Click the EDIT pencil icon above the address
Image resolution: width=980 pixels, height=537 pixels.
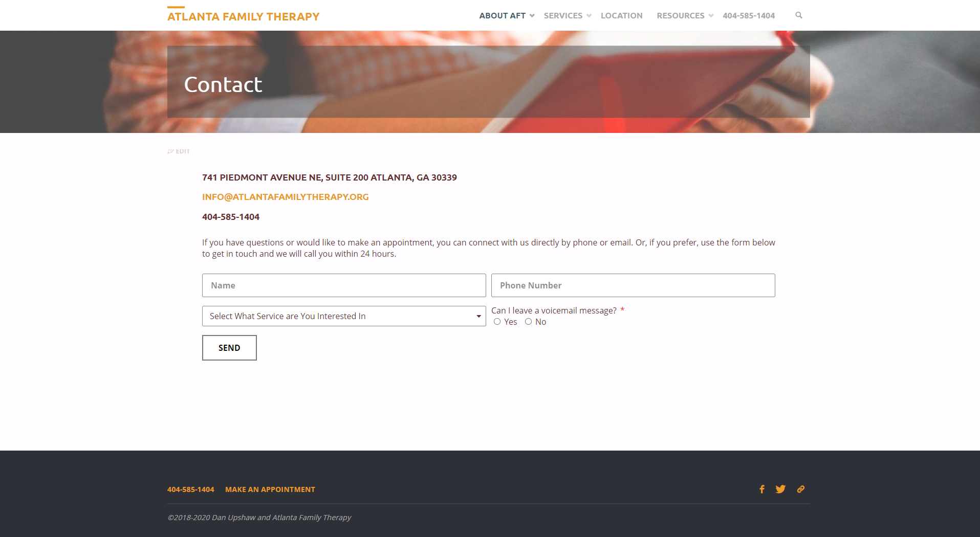[x=170, y=151]
